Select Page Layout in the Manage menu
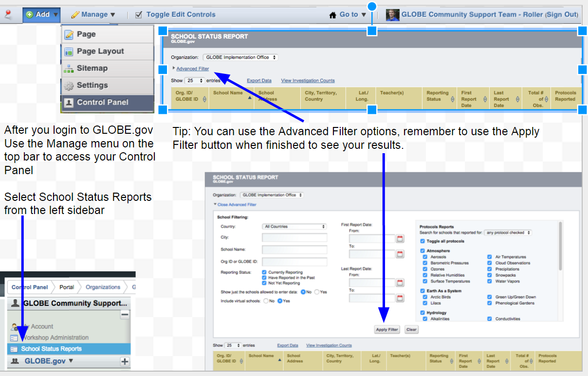This screenshot has height=376, width=588. click(107, 51)
